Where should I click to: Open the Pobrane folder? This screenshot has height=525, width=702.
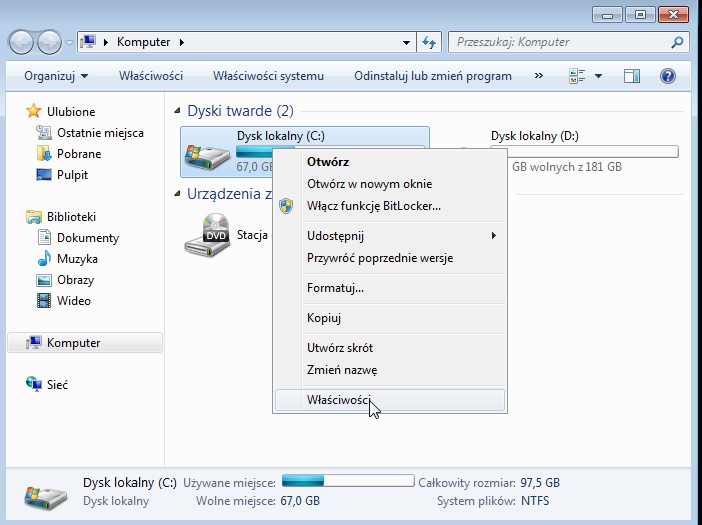[x=79, y=154]
